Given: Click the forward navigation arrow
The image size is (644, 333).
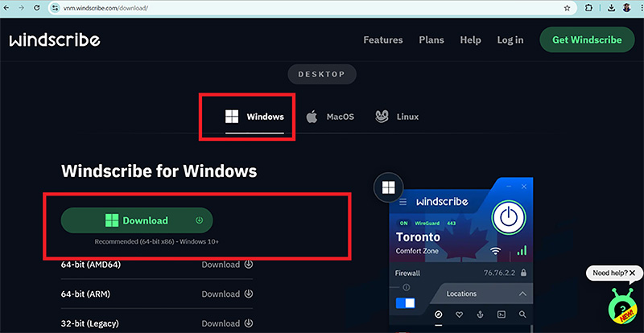Looking at the screenshot, I should (x=22, y=8).
